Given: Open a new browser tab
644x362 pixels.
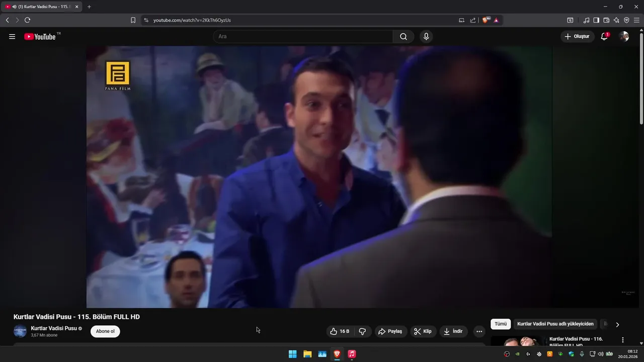Looking at the screenshot, I should [x=89, y=7].
